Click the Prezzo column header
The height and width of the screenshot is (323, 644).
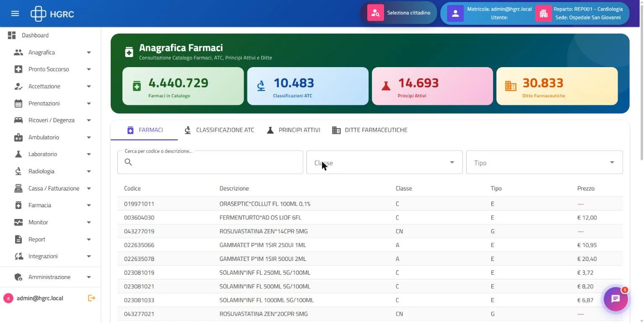pos(586,188)
